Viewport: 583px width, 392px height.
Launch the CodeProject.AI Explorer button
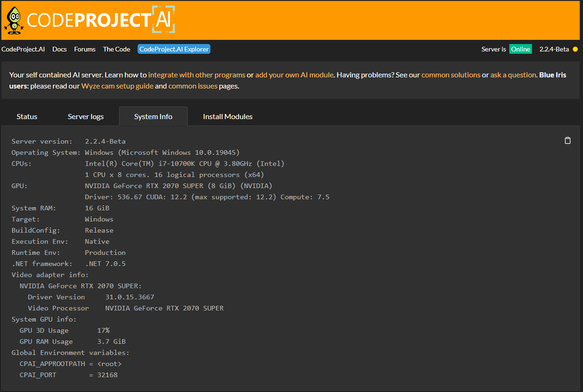174,49
